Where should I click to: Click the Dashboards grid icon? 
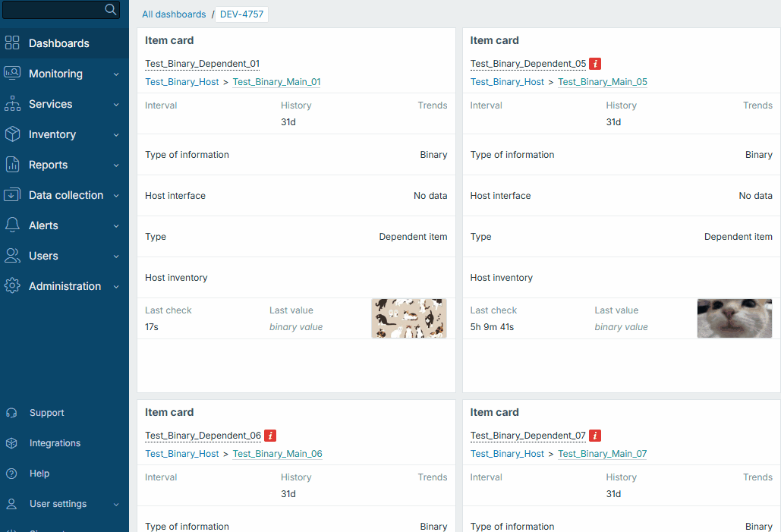(12, 43)
